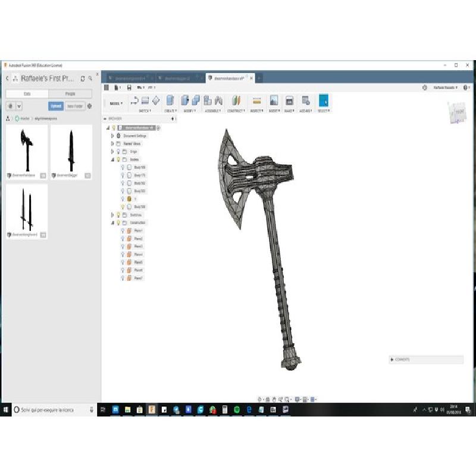This screenshot has height=476, width=476.
Task: Click the 3D Print icon in Make
Action: coord(289,101)
